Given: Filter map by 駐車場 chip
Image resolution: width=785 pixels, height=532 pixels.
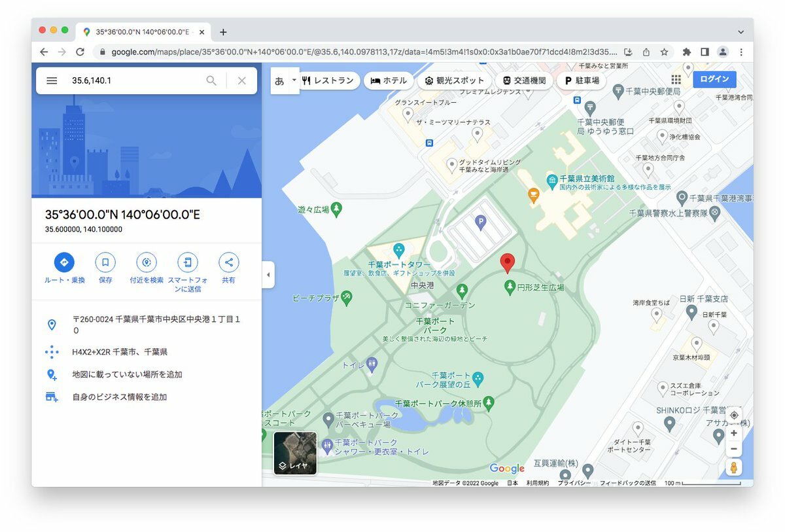Looking at the screenshot, I should coord(581,80).
